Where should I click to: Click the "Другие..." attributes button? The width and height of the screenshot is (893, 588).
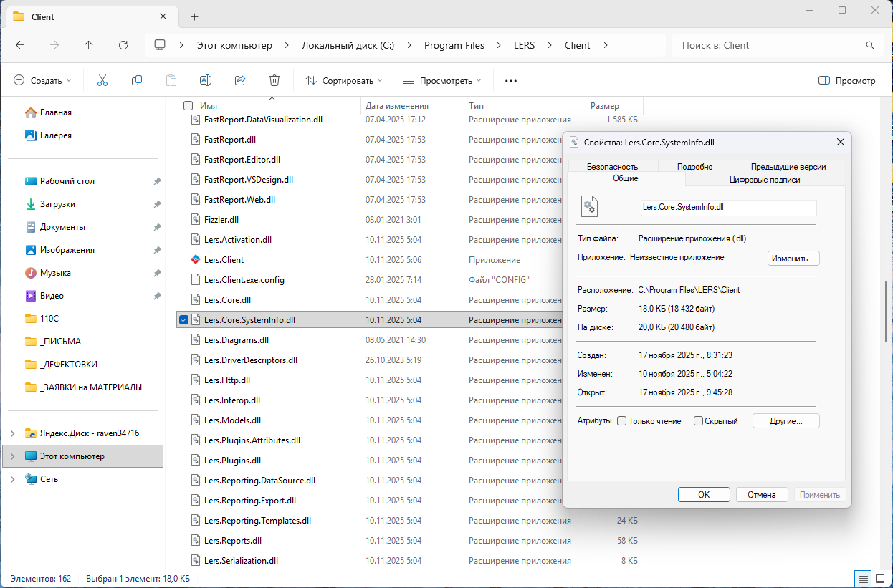[785, 421]
